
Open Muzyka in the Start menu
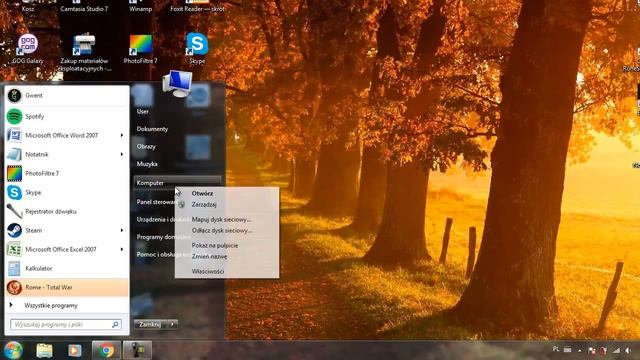[x=147, y=164]
